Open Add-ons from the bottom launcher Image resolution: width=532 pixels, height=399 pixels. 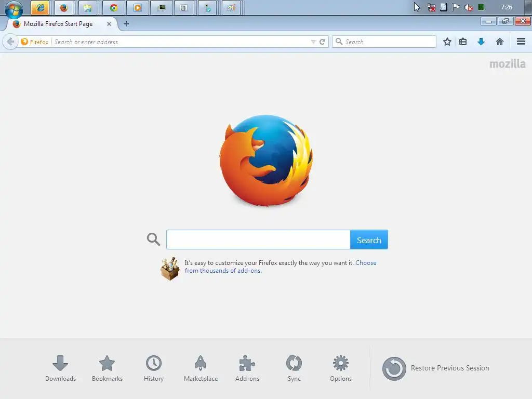[x=247, y=368]
